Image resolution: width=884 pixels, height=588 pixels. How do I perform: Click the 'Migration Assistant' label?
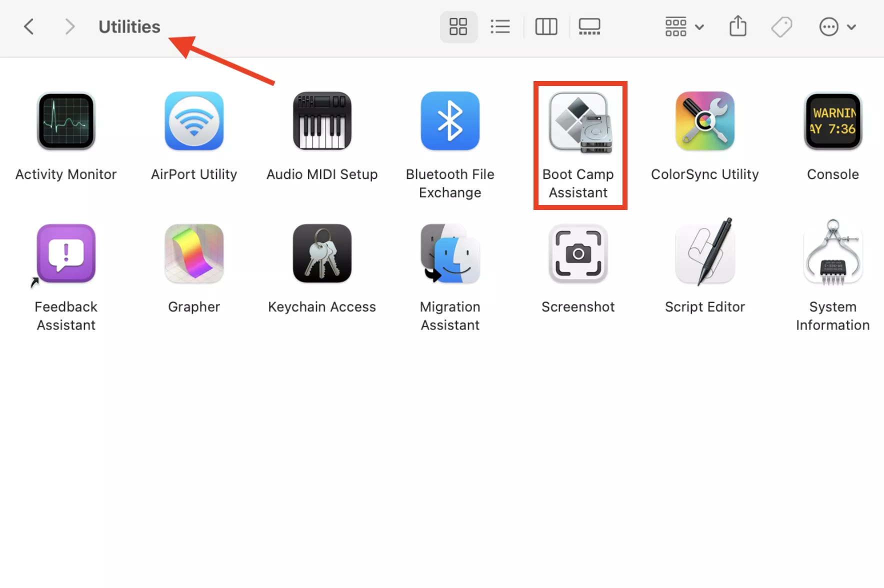[450, 316]
